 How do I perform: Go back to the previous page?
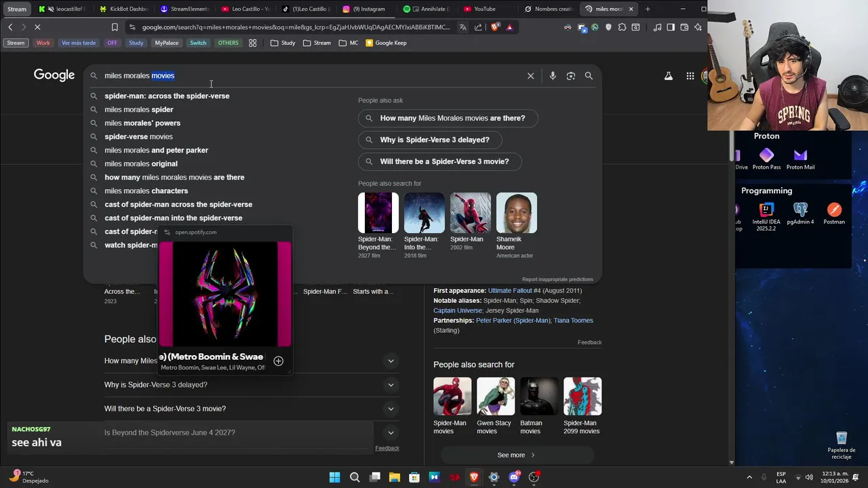pos(10,27)
